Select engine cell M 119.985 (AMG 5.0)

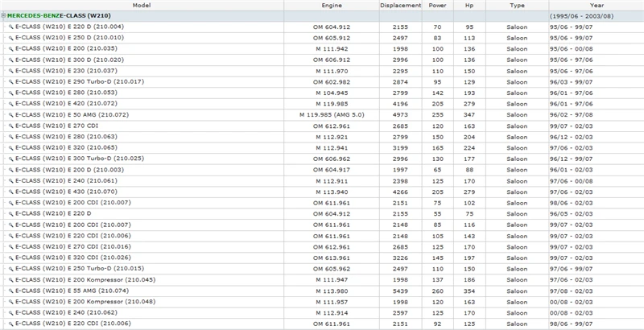[x=332, y=115]
